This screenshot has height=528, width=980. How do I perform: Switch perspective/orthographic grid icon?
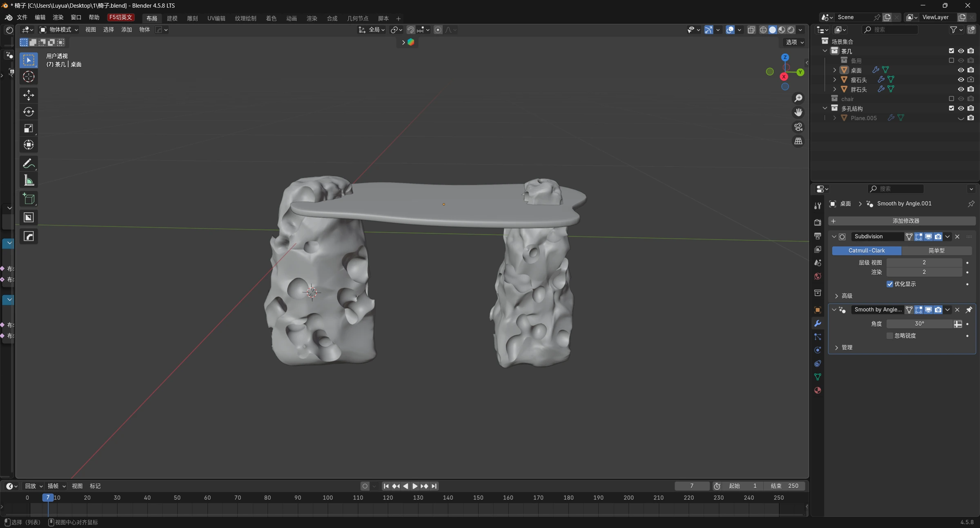(798, 141)
